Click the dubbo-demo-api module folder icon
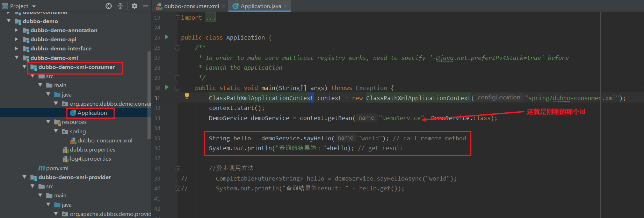 click(x=26, y=40)
